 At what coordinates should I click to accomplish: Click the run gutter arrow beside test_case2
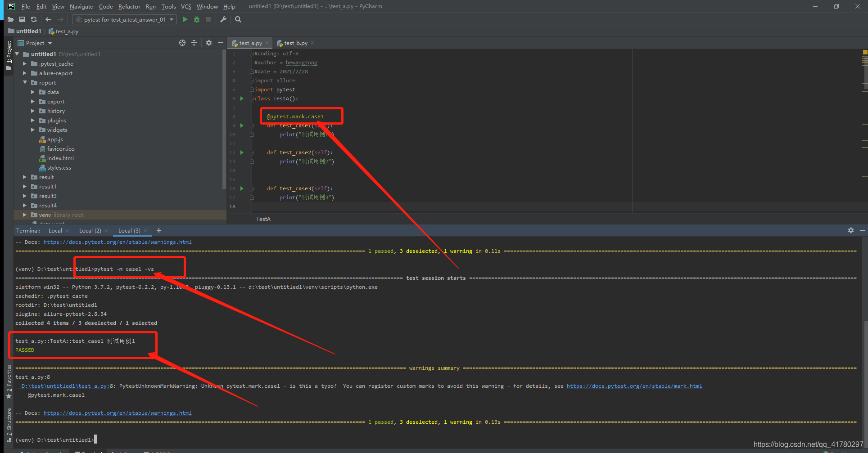coord(242,152)
